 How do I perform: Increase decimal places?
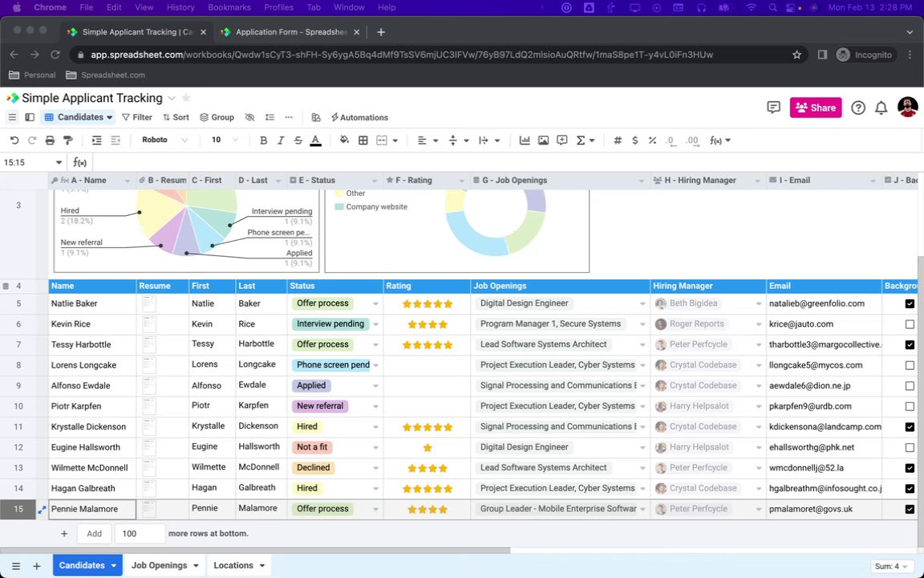[692, 140]
